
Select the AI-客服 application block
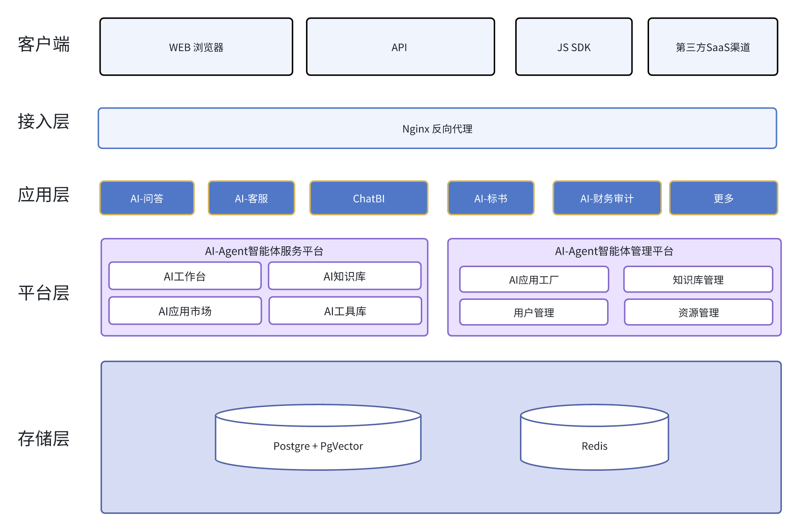[251, 198]
